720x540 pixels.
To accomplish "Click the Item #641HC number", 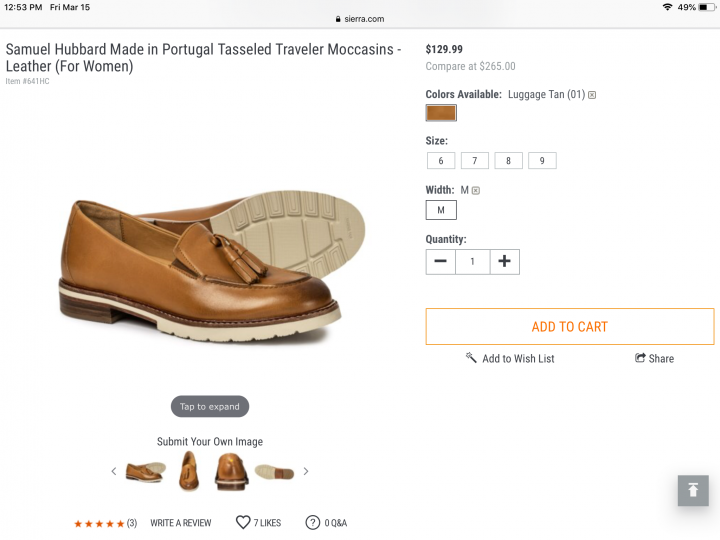I will [27, 81].
